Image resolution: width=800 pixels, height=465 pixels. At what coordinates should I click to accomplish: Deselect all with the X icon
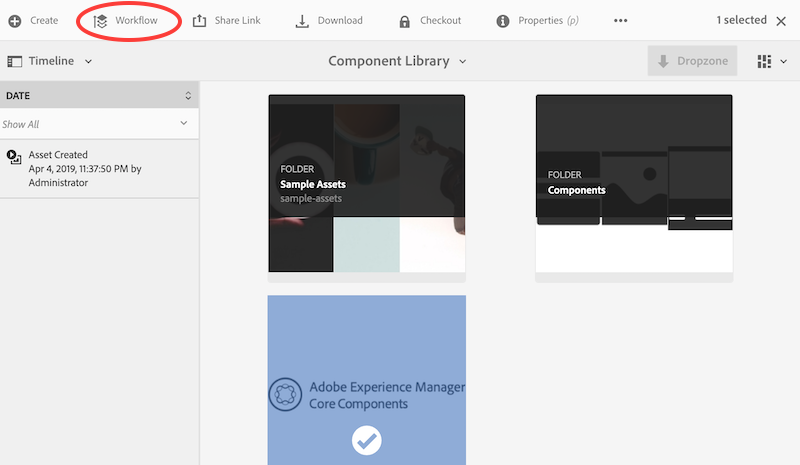tap(781, 21)
